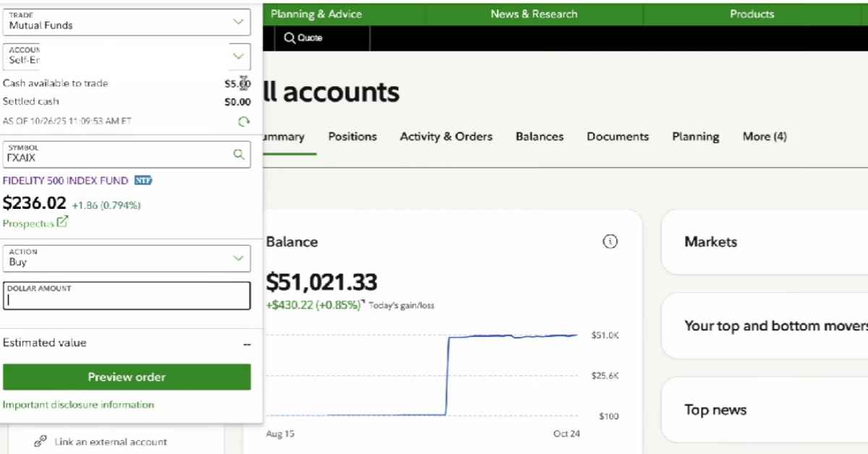Open the Activity & Orders tab
Image resolution: width=868 pixels, height=454 pixels.
pyautogui.click(x=446, y=137)
